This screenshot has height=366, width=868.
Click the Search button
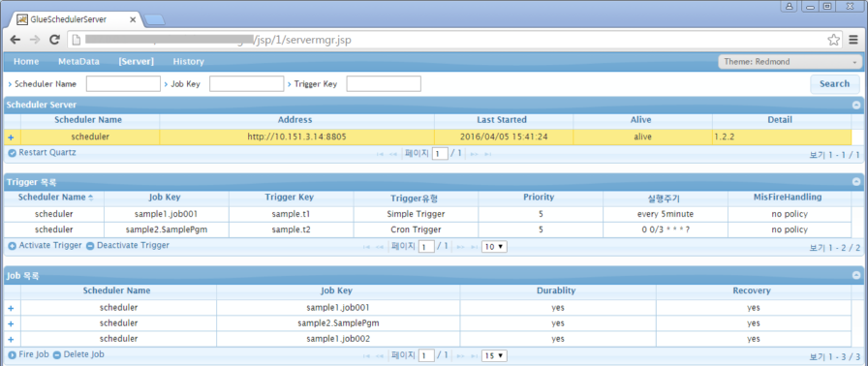[835, 84]
